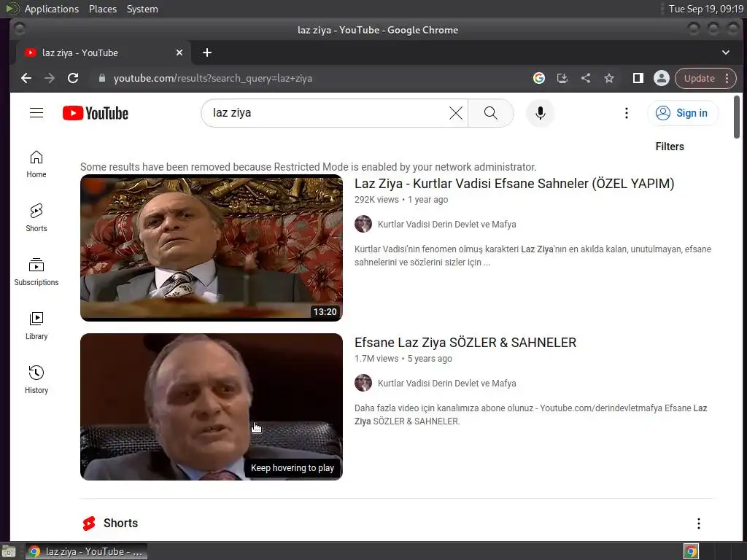Viewport: 747px width, 560px height.
Task: Clear the search box with the X icon
Action: 456,113
